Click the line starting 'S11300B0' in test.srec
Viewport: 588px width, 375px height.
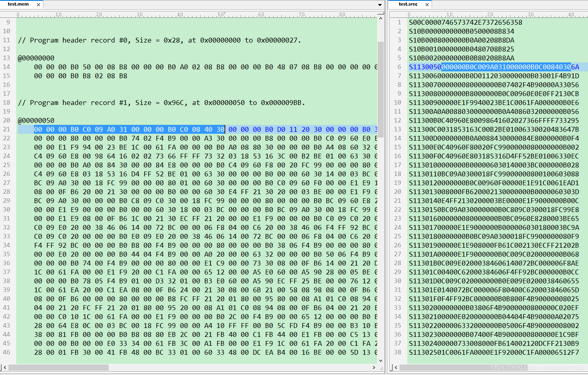click(x=494, y=120)
